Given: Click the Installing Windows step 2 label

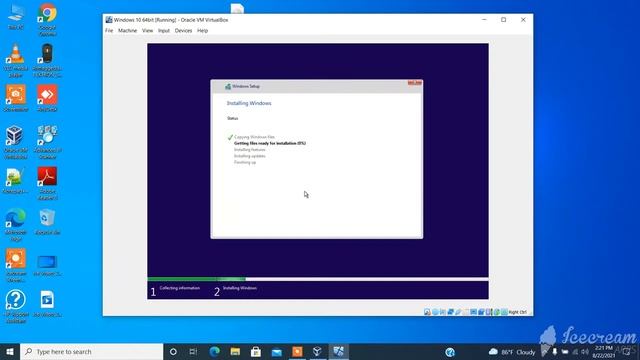Looking at the screenshot, I should click(240, 288).
